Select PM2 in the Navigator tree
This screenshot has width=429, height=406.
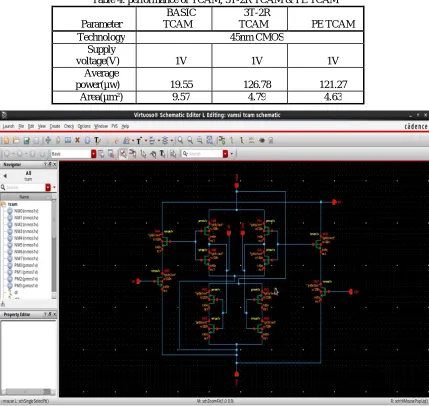pos(26,279)
